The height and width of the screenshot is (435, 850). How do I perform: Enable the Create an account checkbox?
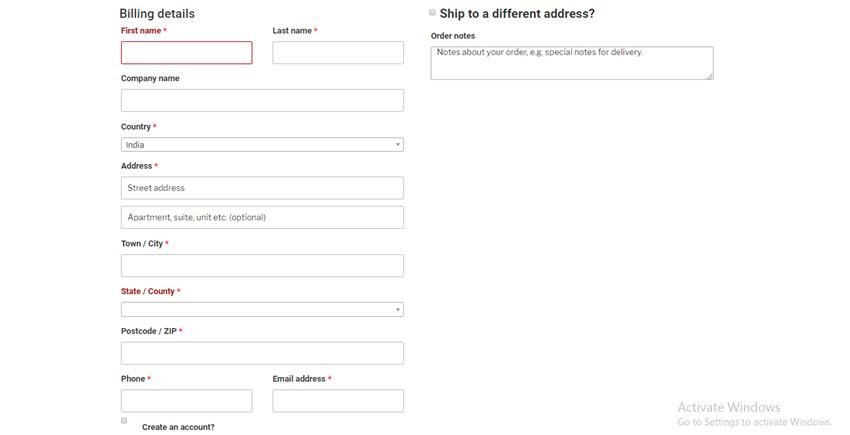(x=124, y=421)
